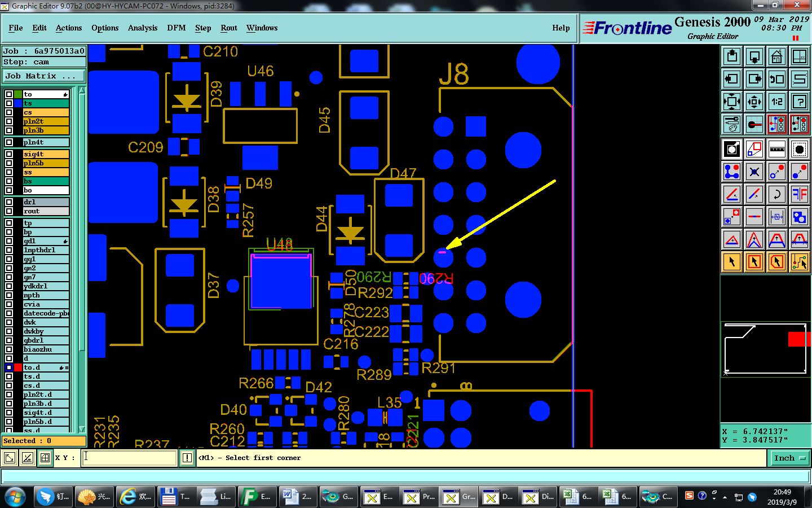Open the Rout menu
Screen dimensions: 812x508
coord(229,28)
